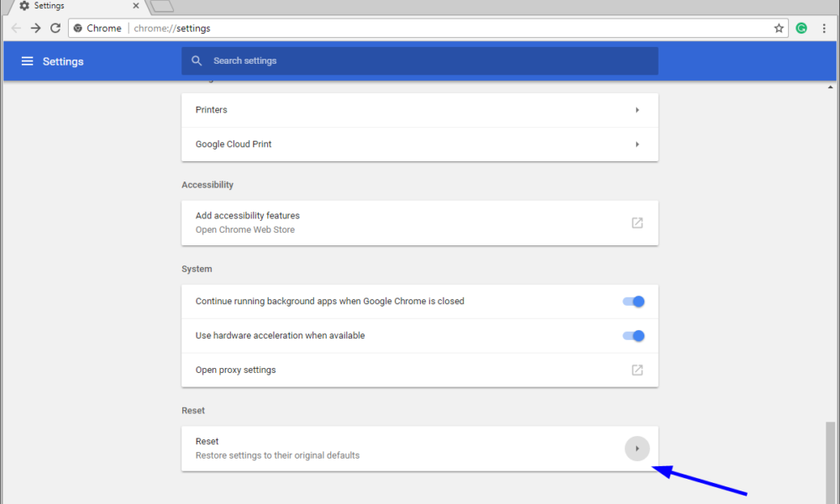Click the hamburger menu beside Settings

[x=28, y=60]
